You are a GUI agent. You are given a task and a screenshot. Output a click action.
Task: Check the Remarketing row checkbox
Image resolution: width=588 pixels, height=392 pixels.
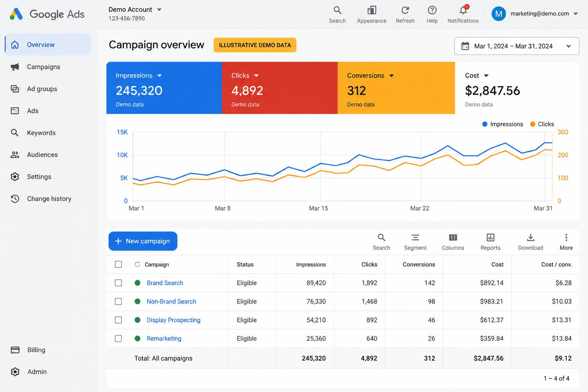[x=118, y=338]
